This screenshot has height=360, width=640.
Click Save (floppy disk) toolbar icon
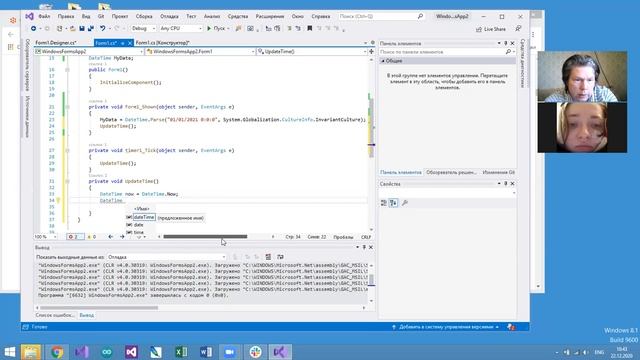point(82,29)
